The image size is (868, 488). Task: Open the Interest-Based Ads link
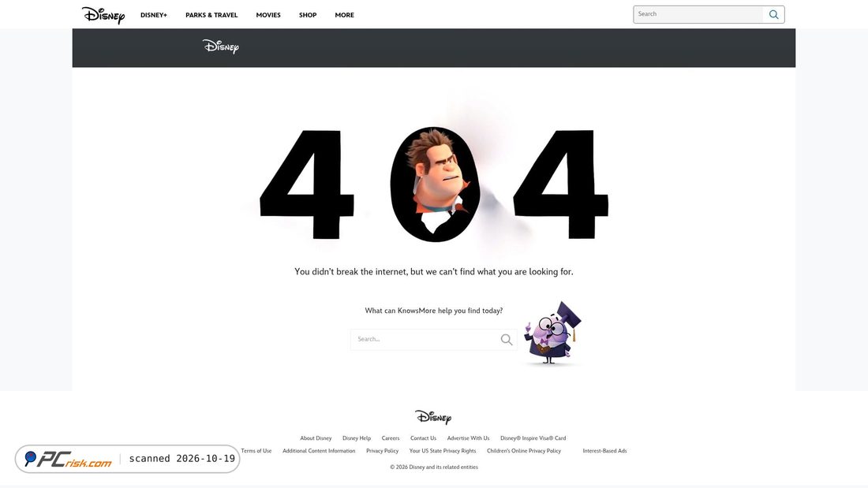(604, 451)
